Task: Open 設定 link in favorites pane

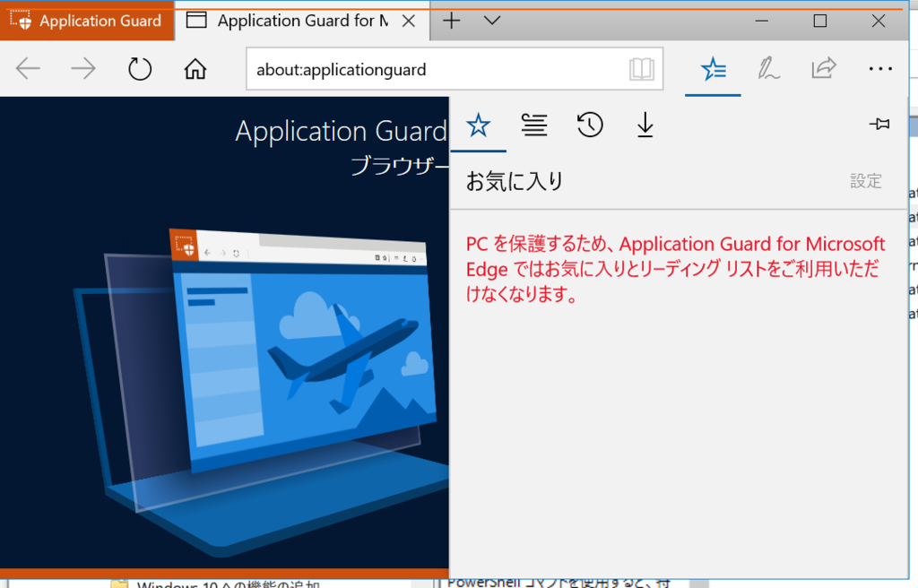Action: 866,181
